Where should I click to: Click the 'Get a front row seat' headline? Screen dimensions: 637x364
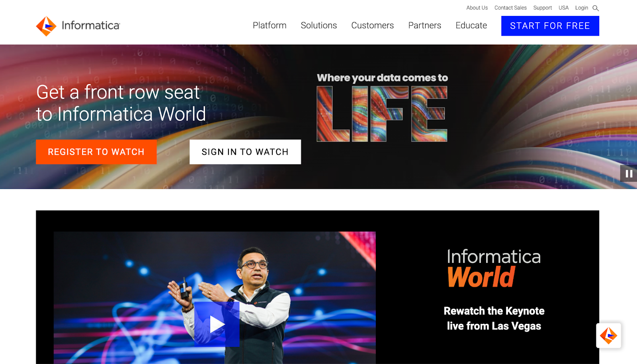click(x=121, y=103)
